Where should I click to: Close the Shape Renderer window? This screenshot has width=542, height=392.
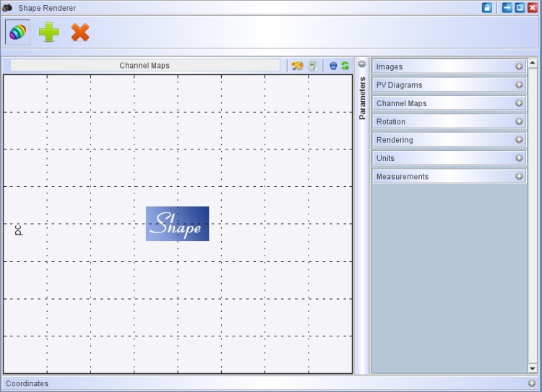533,7
